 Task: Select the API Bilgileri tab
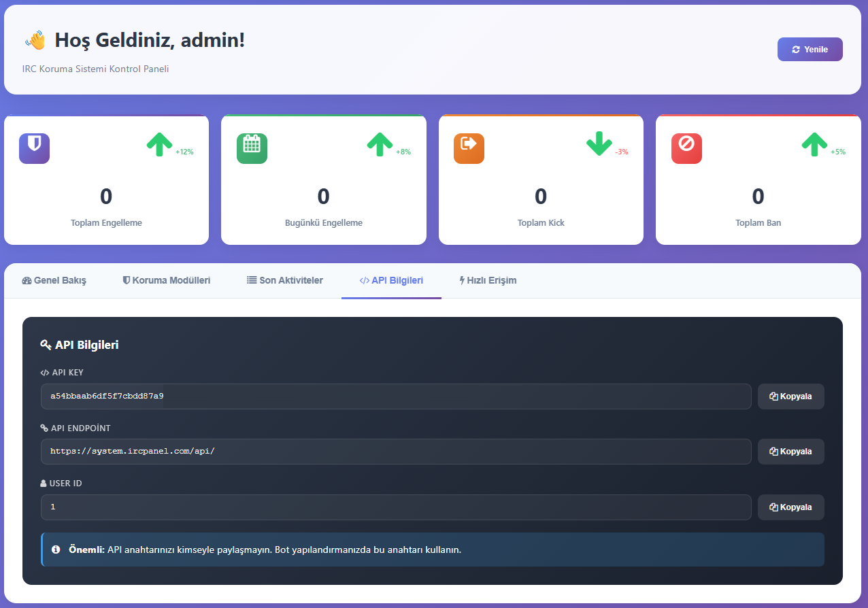click(x=391, y=280)
